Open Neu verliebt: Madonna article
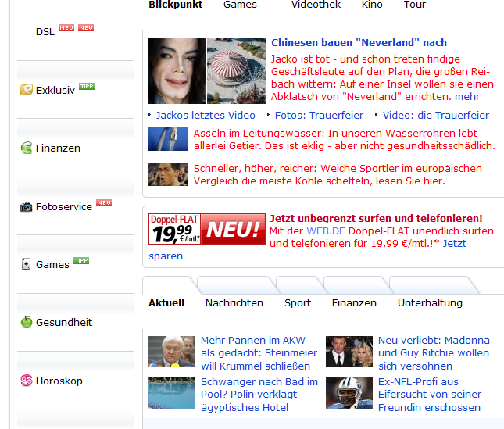The image size is (504, 429). pos(434,353)
